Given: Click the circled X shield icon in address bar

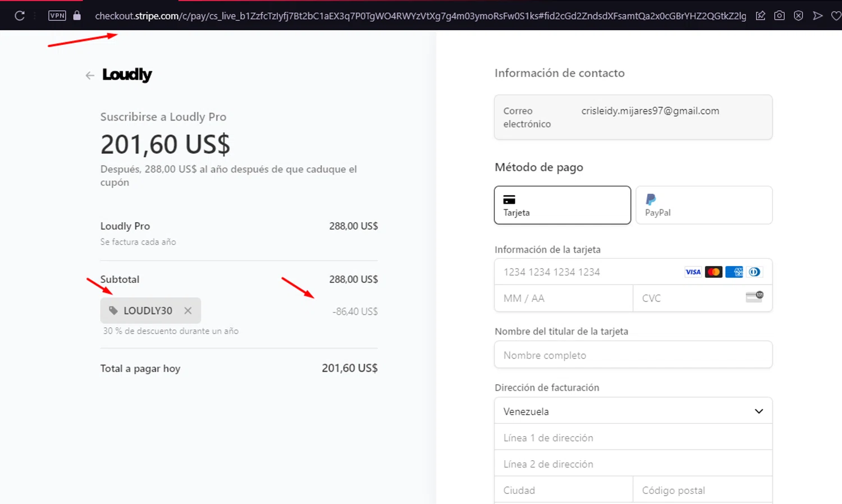Looking at the screenshot, I should [798, 16].
